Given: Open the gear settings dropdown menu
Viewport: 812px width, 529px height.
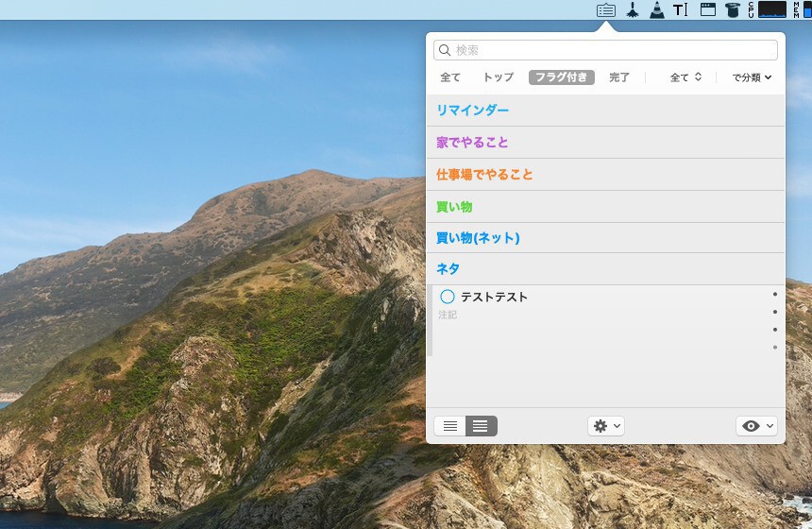Looking at the screenshot, I should [605, 426].
